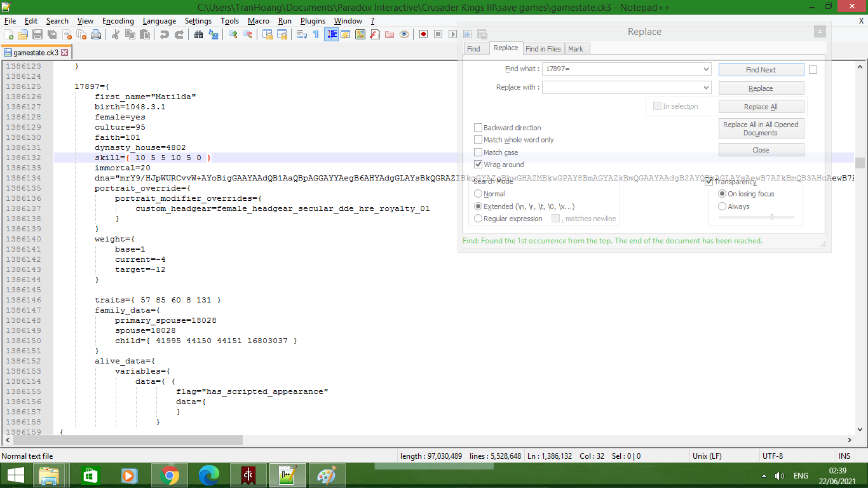The image size is (868, 488).
Task: Open the Language menu
Action: pos(159,21)
